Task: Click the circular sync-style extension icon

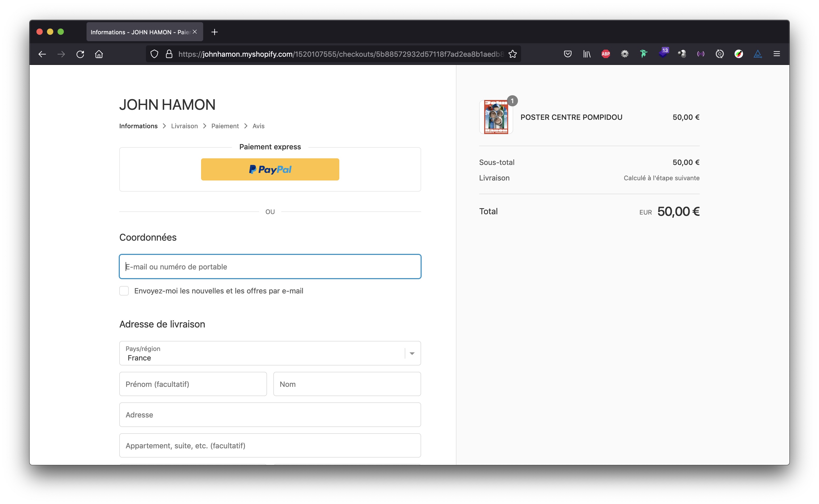Action: (720, 54)
